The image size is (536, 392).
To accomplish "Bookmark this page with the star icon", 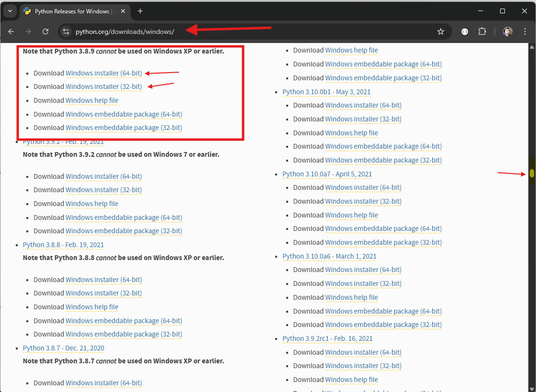I will pyautogui.click(x=441, y=32).
